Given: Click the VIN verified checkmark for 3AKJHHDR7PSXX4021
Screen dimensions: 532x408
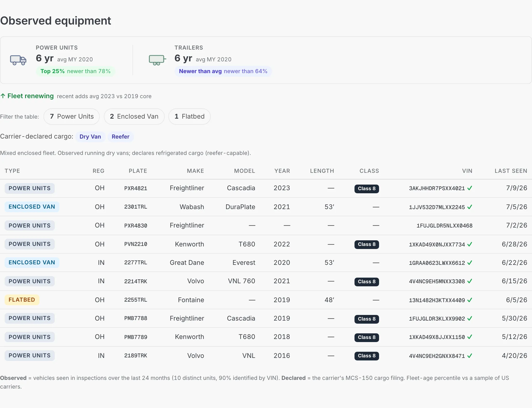Looking at the screenshot, I should click(x=470, y=188).
